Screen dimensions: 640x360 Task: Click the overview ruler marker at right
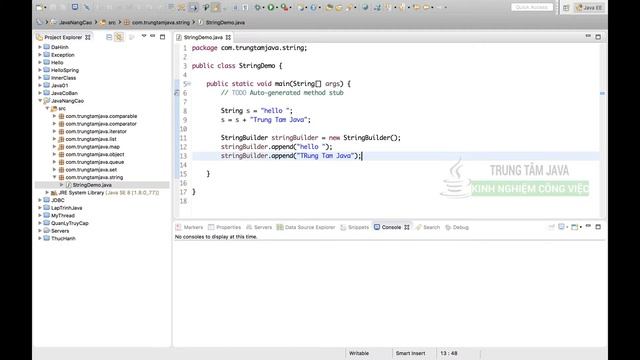pos(602,93)
